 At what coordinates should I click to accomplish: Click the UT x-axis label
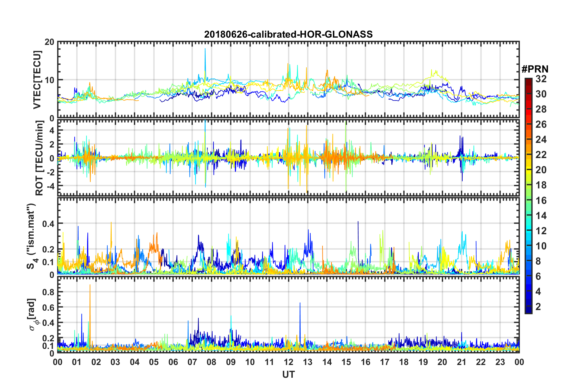pos(288,375)
